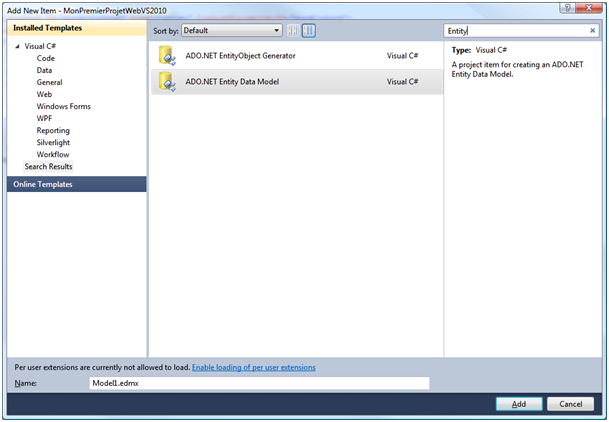
Task: Open the Sort by dropdown
Action: [x=232, y=31]
